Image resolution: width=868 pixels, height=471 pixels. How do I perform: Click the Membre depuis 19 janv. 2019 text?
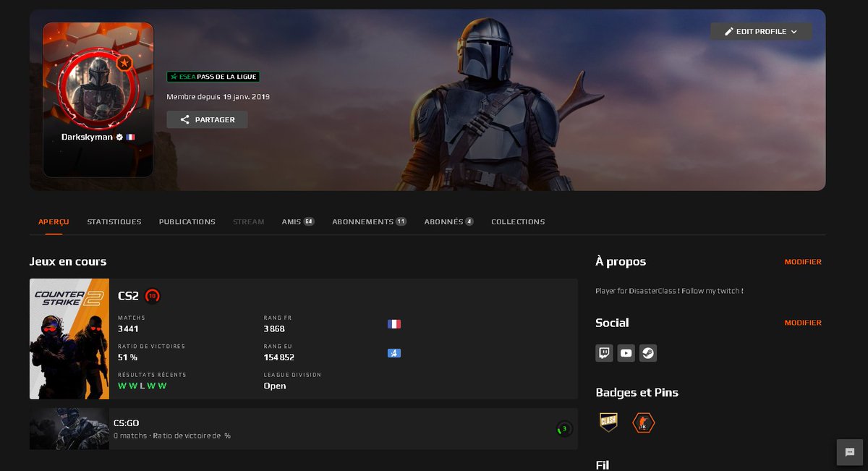(x=218, y=96)
